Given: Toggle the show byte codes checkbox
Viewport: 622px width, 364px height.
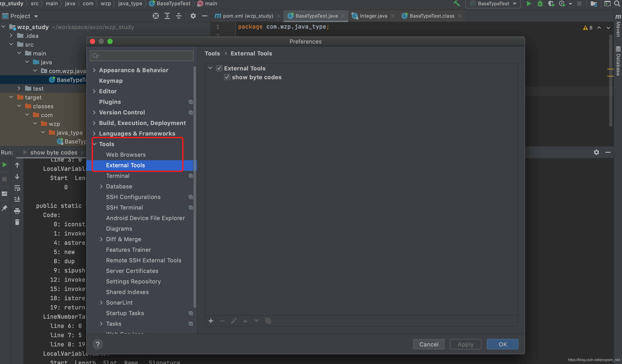Looking at the screenshot, I should tap(227, 77).
